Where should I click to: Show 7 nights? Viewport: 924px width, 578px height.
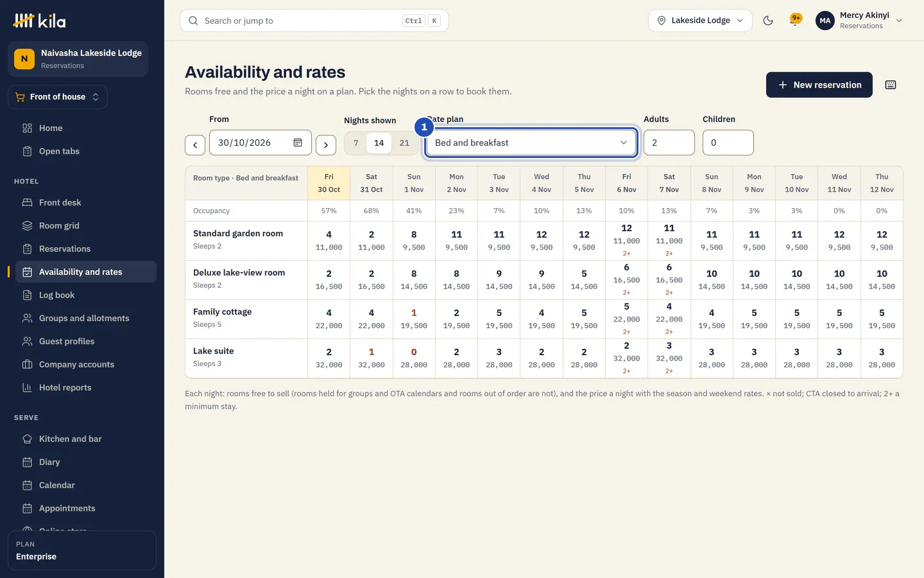[x=356, y=143]
